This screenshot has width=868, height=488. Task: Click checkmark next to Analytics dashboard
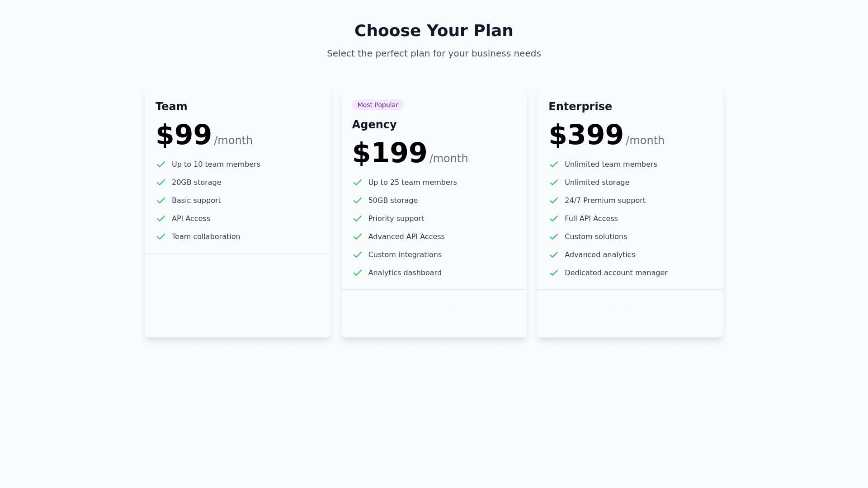[x=358, y=273]
